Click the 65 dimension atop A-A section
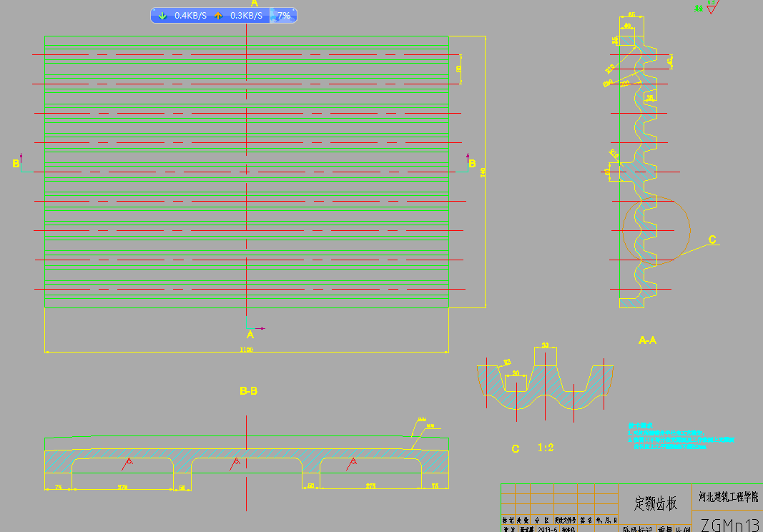The width and height of the screenshot is (763, 532). 631,14
